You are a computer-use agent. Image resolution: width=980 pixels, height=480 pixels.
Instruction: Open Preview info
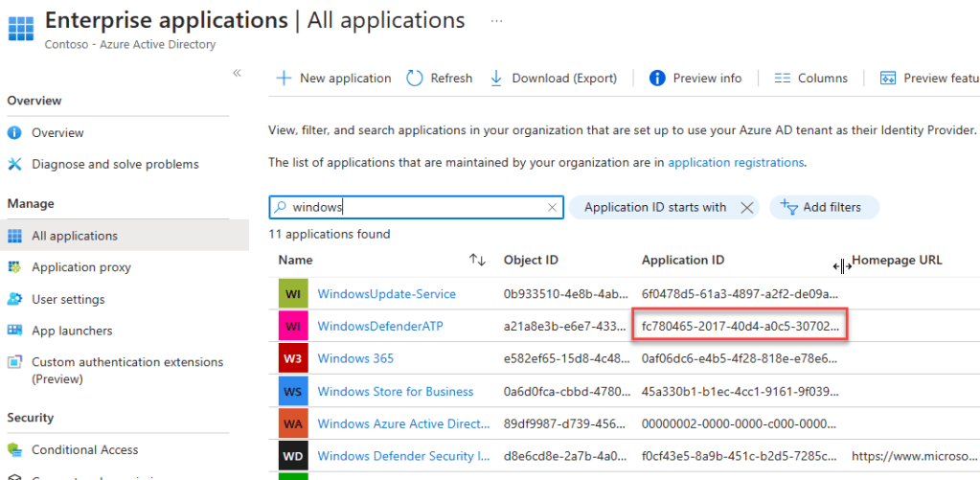coord(695,79)
